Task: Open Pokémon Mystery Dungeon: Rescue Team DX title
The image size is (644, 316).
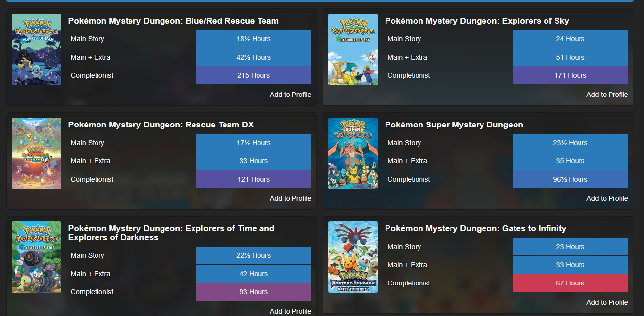Action: (161, 125)
